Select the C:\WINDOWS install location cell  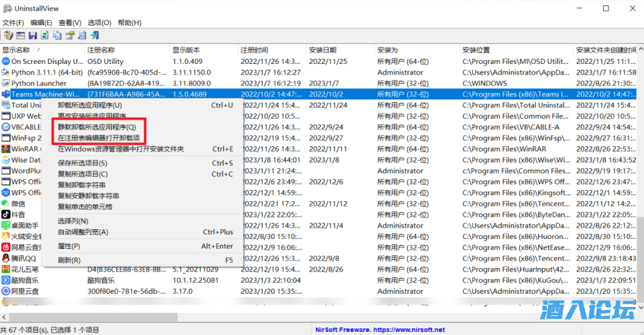click(485, 83)
